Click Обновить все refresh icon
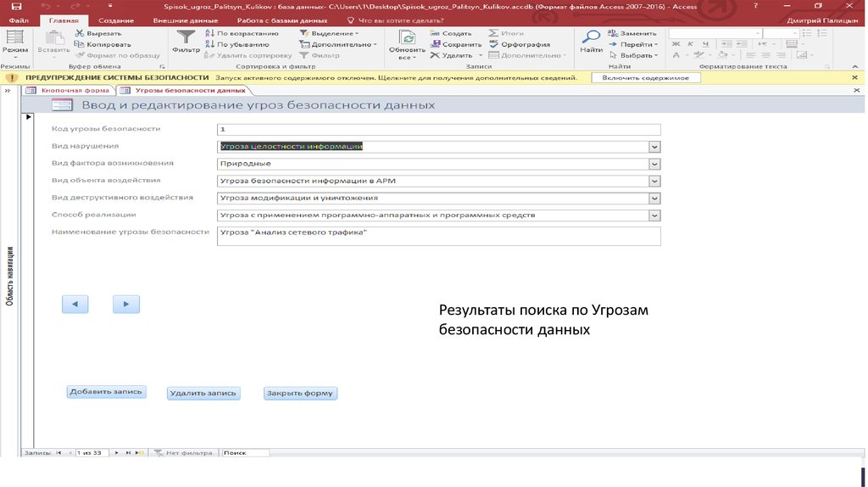The height and width of the screenshot is (487, 868). tap(407, 37)
